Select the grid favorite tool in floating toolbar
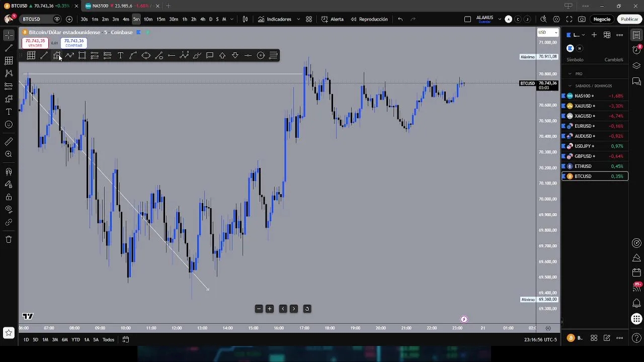The width and height of the screenshot is (644, 362). pyautogui.click(x=31, y=55)
